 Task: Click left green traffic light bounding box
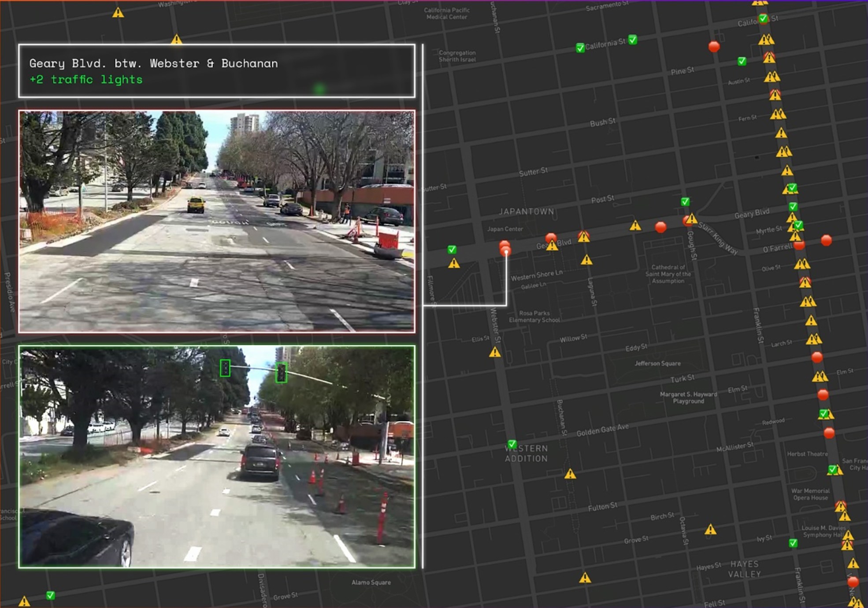coord(225,368)
